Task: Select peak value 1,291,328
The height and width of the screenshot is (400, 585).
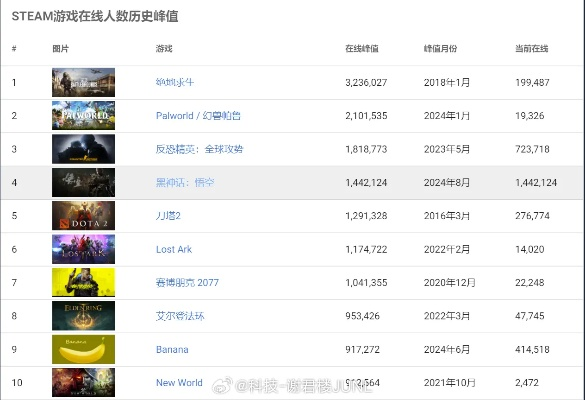Action: point(366,216)
